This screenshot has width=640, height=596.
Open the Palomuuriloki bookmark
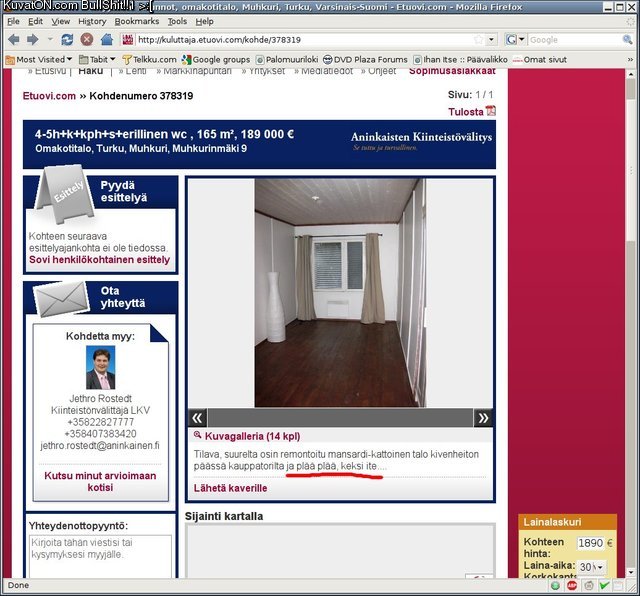point(287,60)
